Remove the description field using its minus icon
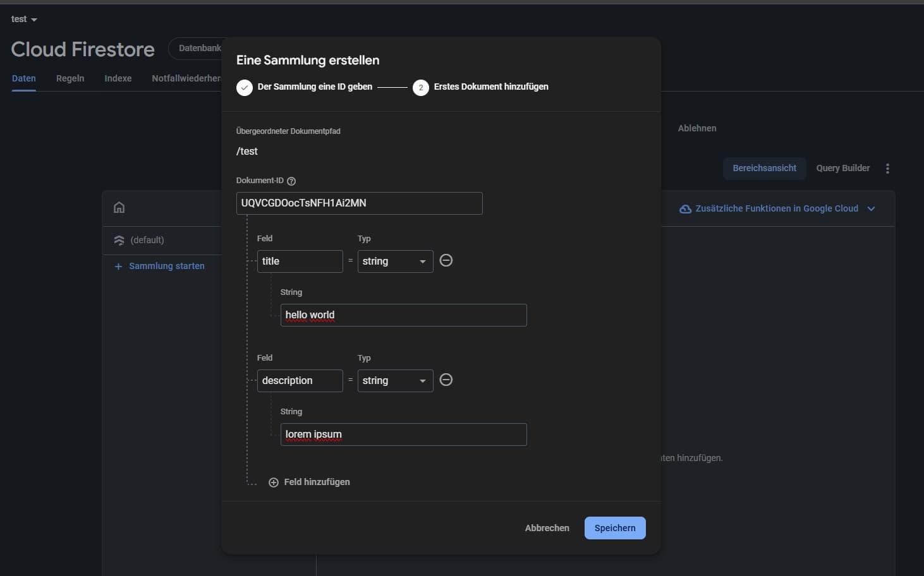The height and width of the screenshot is (576, 924). [x=446, y=380]
